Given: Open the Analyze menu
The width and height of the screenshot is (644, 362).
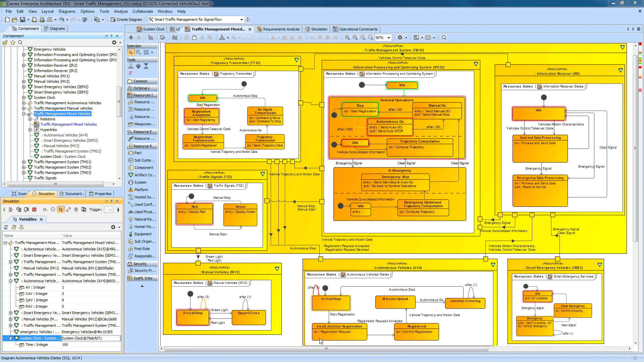Looking at the screenshot, I should 121,11.
